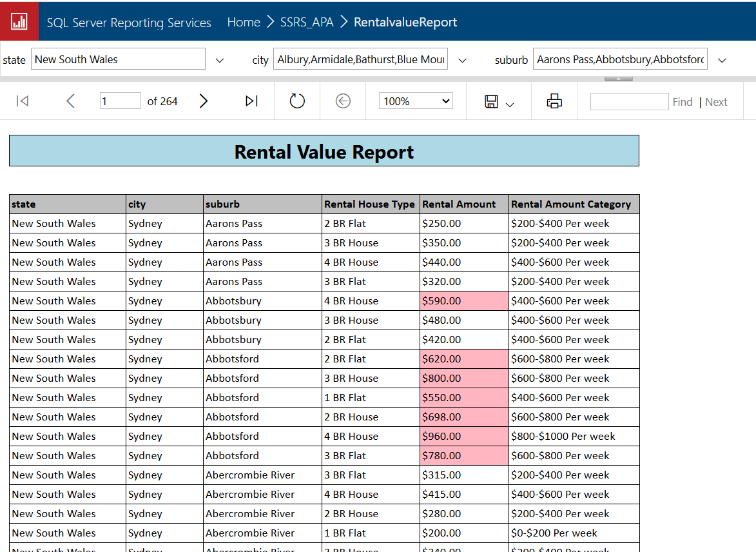
Task: Print the report
Action: (x=554, y=101)
